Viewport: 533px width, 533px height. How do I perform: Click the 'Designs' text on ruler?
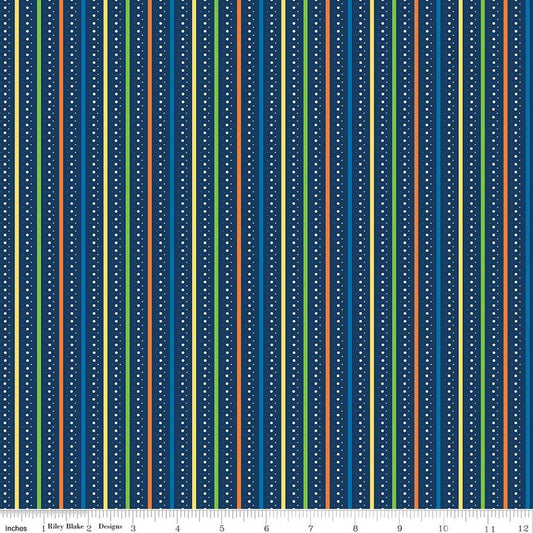[110, 526]
